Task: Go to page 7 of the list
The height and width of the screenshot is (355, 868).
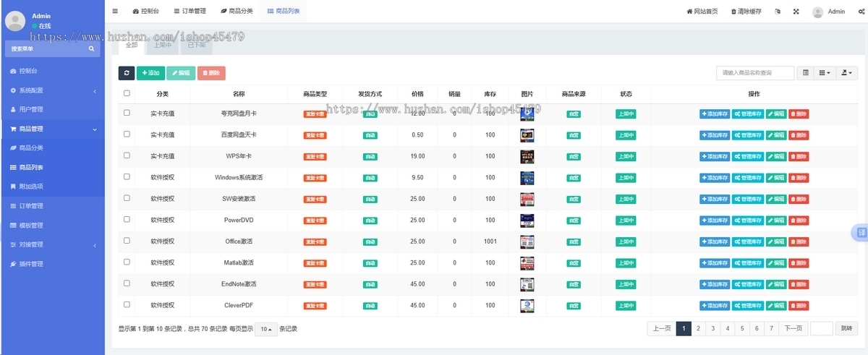Action: 772,328
